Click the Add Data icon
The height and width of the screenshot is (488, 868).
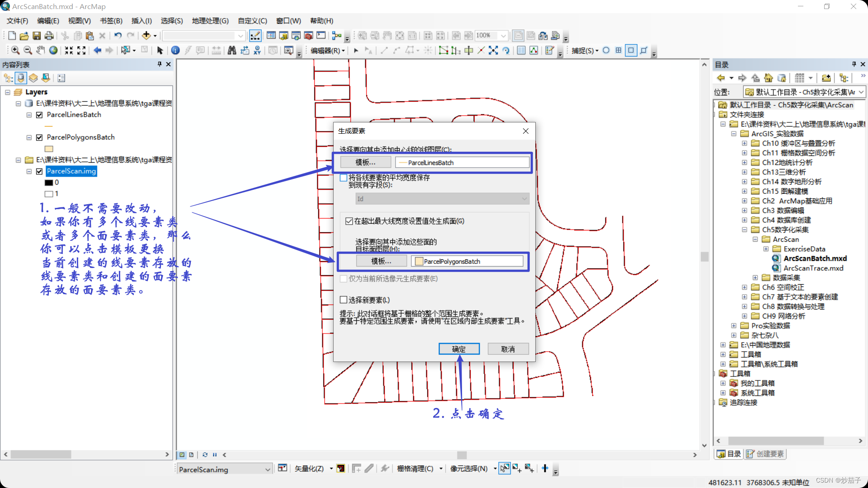pyautogui.click(x=146, y=36)
